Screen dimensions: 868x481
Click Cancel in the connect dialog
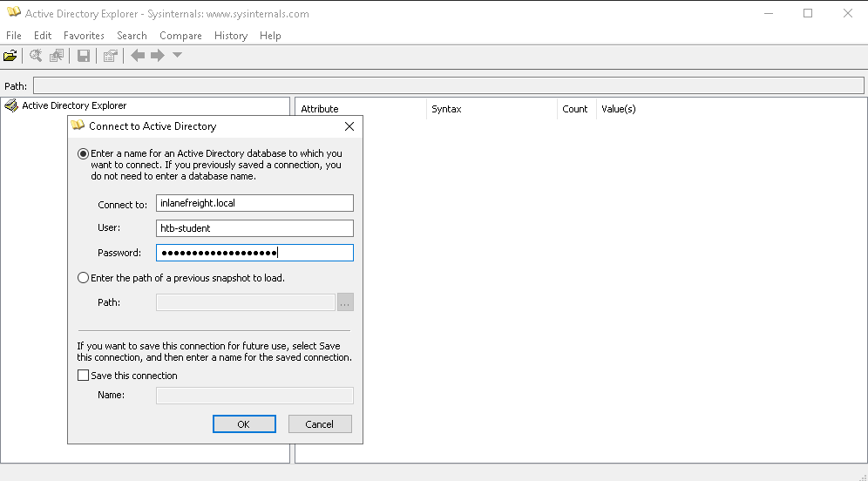click(320, 424)
